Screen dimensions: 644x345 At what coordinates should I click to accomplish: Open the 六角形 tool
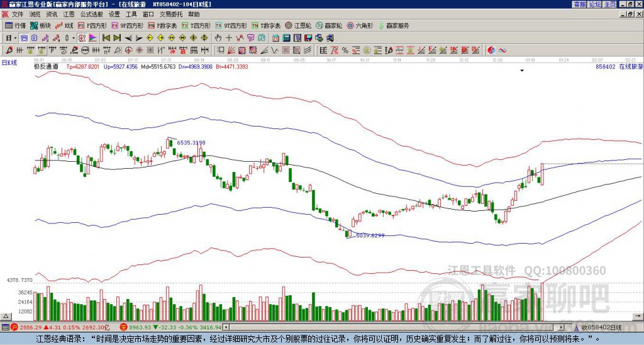coord(360,25)
